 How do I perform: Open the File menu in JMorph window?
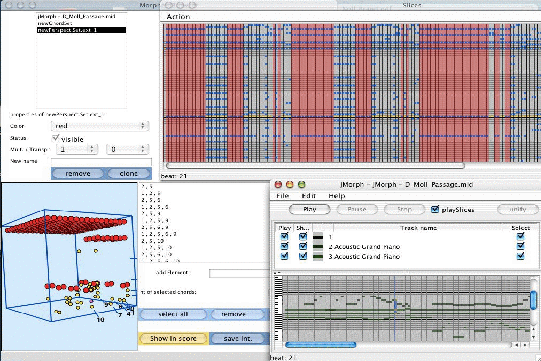tap(283, 196)
